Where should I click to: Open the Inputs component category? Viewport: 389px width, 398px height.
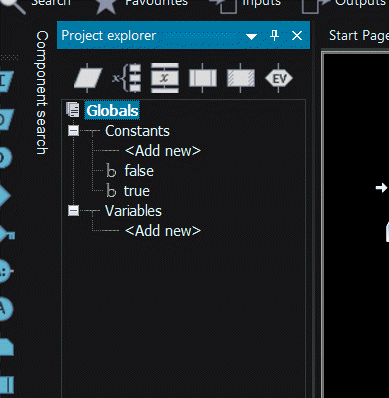point(246,4)
